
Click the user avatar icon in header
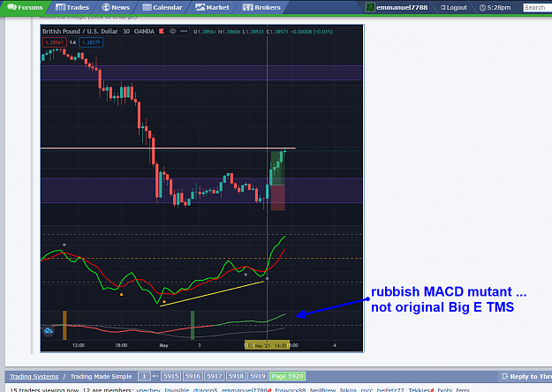pyautogui.click(x=370, y=7)
